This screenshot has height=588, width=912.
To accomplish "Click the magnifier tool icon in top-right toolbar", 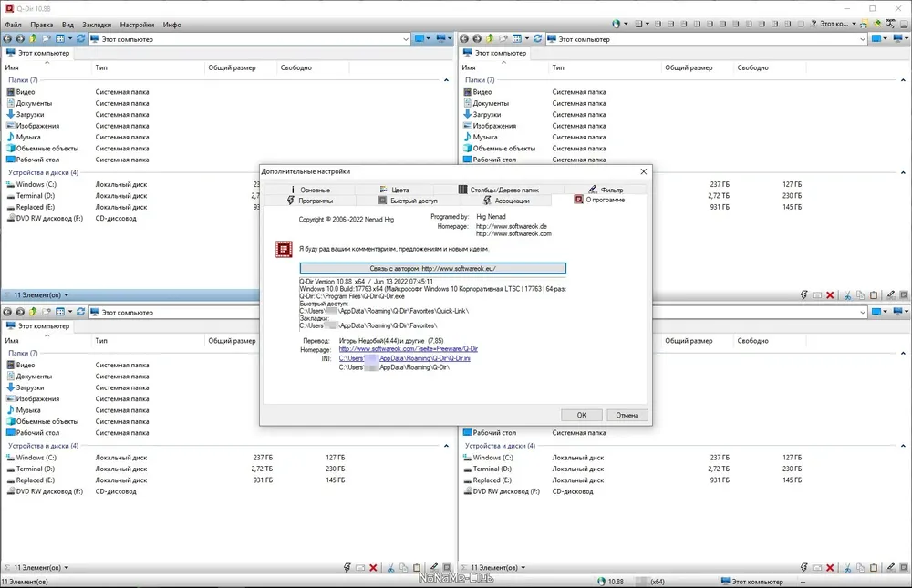I will point(890,24).
